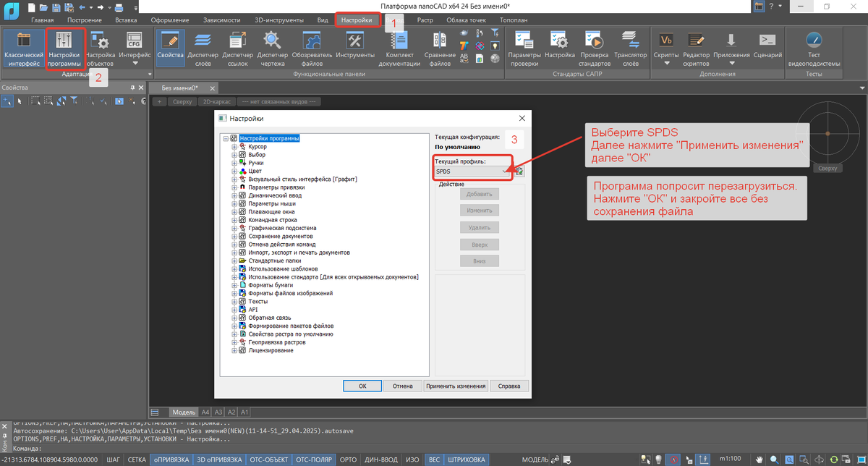Expand Стандартные папки node
Viewport: 868px width, 466px height.
(x=234, y=260)
